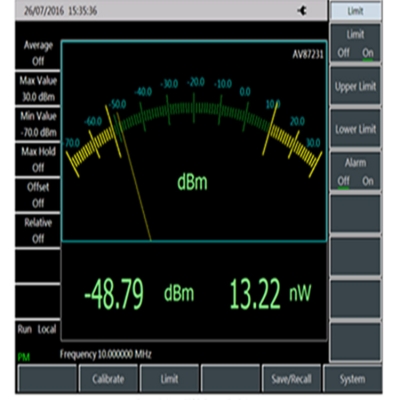
Task: Toggle Max Hold Off setting
Action: click(38, 160)
